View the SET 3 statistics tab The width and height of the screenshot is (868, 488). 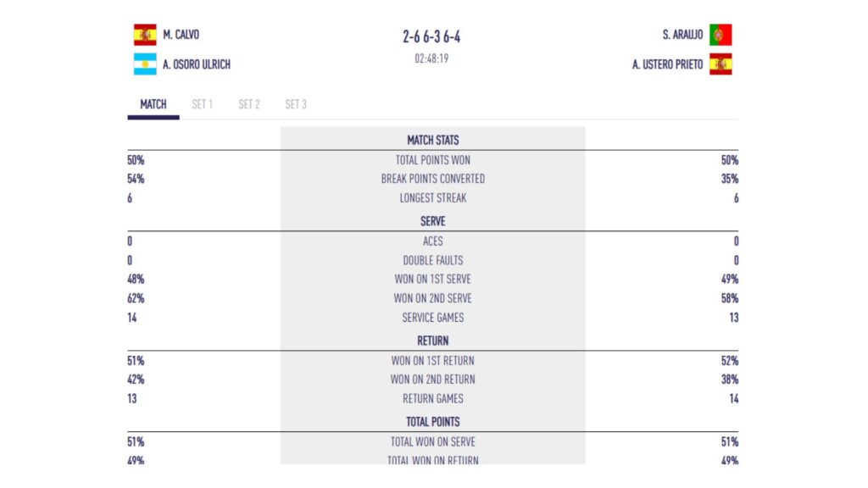[296, 104]
